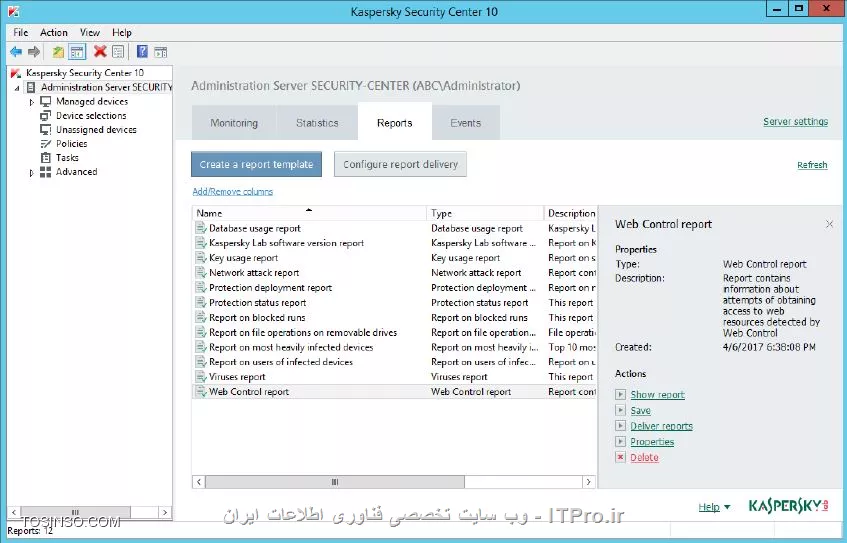This screenshot has height=543, width=847.
Task: Toggle the Show/Hide action pane icon
Action: (x=160, y=52)
